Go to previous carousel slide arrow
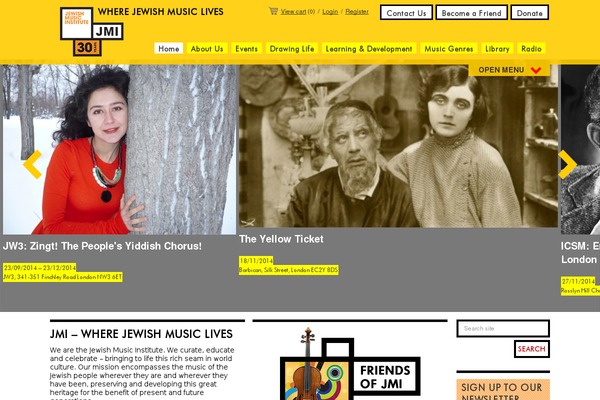 coord(33,165)
